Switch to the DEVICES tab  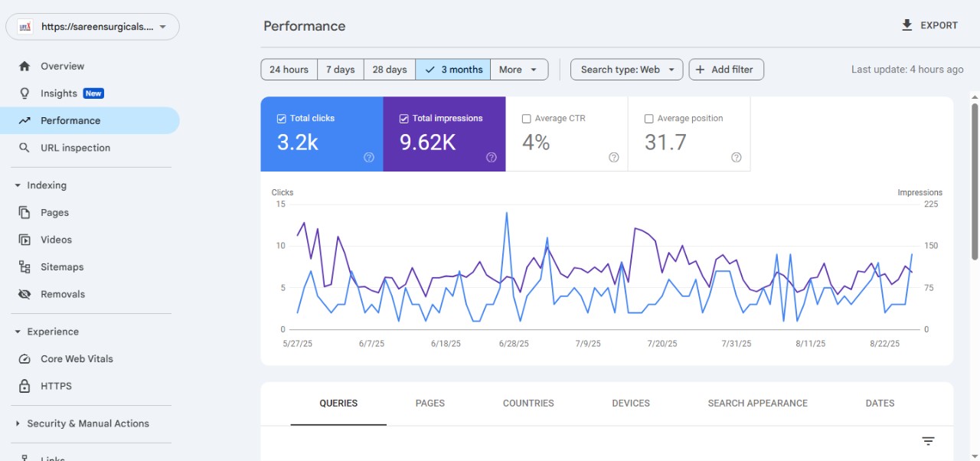[x=630, y=403]
